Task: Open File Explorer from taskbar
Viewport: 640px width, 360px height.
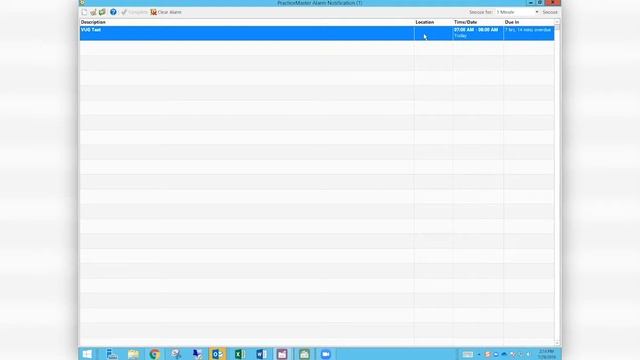Action: pos(133,354)
